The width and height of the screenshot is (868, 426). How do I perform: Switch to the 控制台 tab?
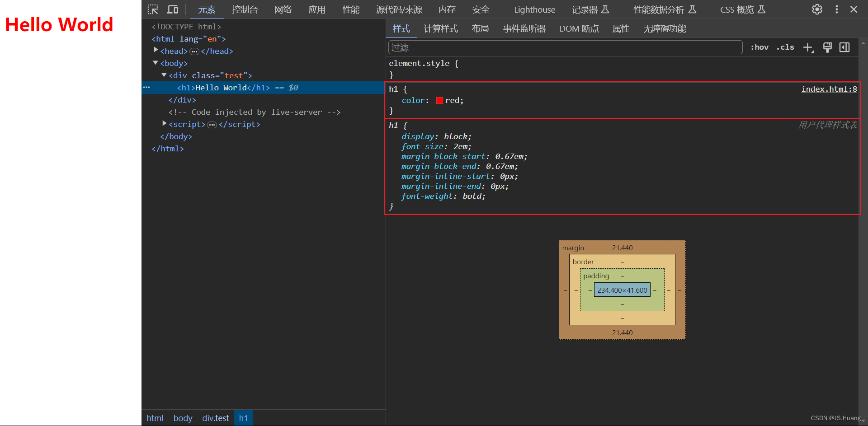tap(245, 9)
